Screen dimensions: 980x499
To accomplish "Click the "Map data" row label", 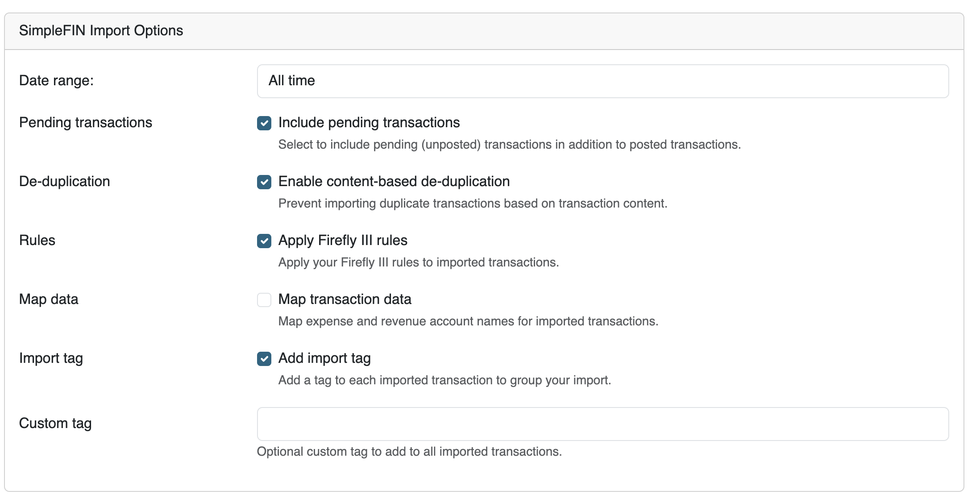I will (49, 299).
